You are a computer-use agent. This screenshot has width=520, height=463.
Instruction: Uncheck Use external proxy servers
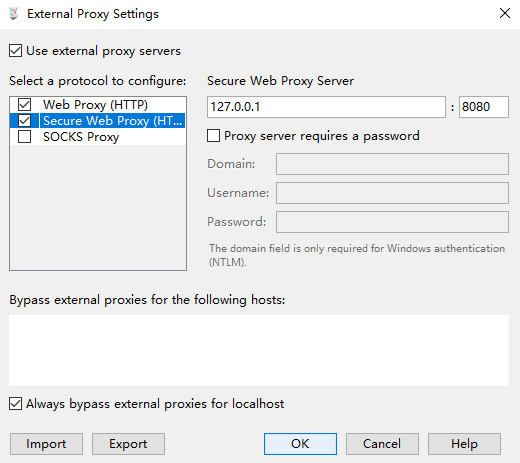pos(16,51)
